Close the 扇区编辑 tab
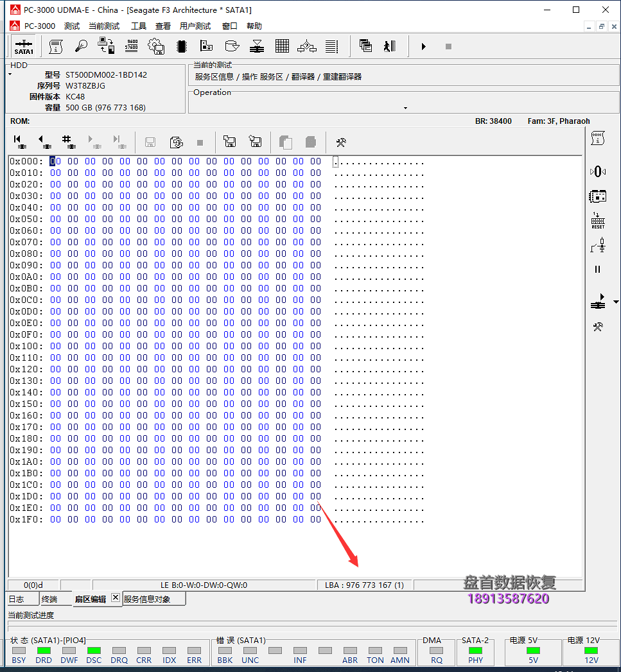This screenshot has width=621, height=672. coord(116,598)
